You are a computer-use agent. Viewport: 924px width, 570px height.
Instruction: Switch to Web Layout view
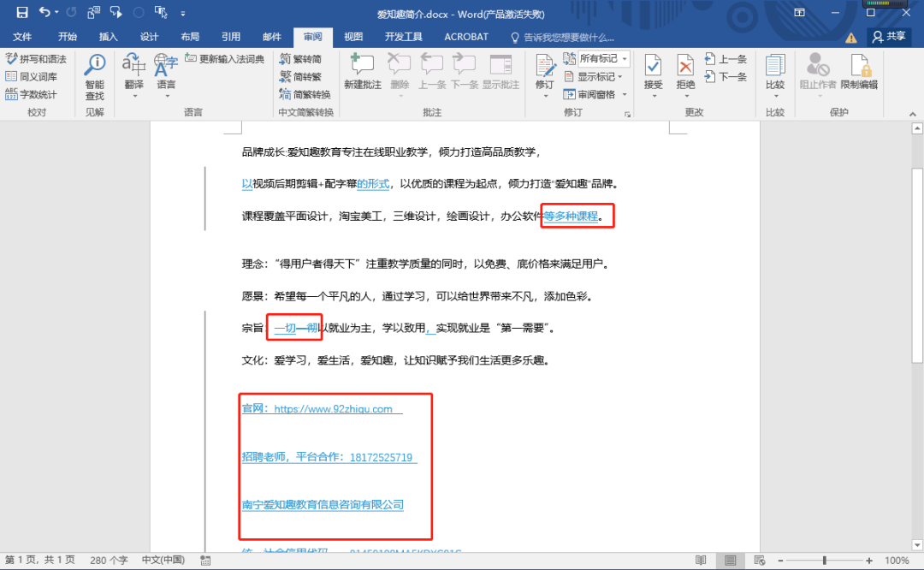tap(760, 560)
